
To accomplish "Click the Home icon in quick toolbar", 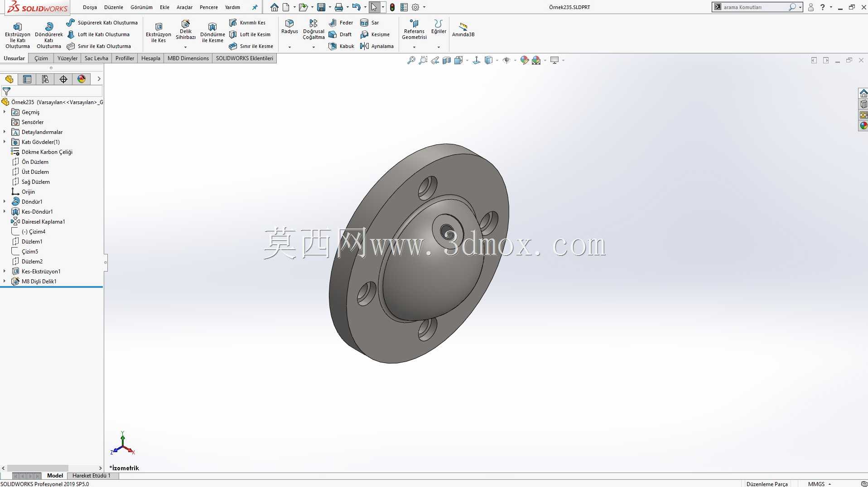I will tap(275, 7).
